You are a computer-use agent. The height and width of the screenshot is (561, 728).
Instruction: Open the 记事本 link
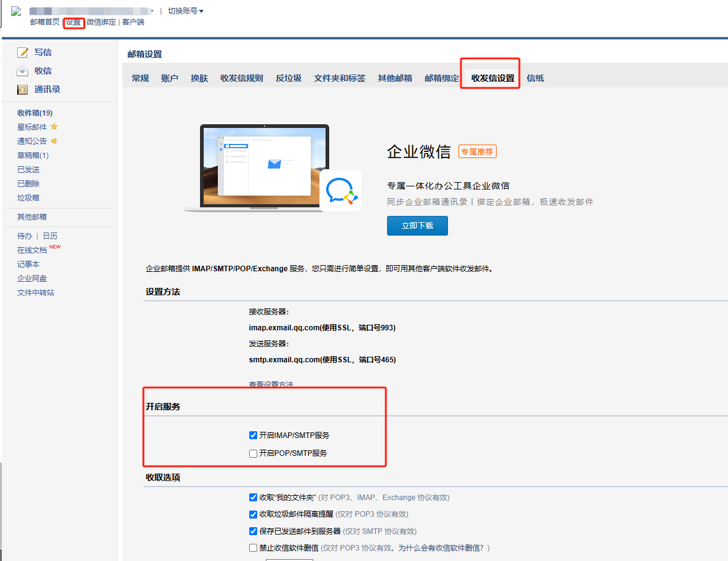click(x=28, y=264)
